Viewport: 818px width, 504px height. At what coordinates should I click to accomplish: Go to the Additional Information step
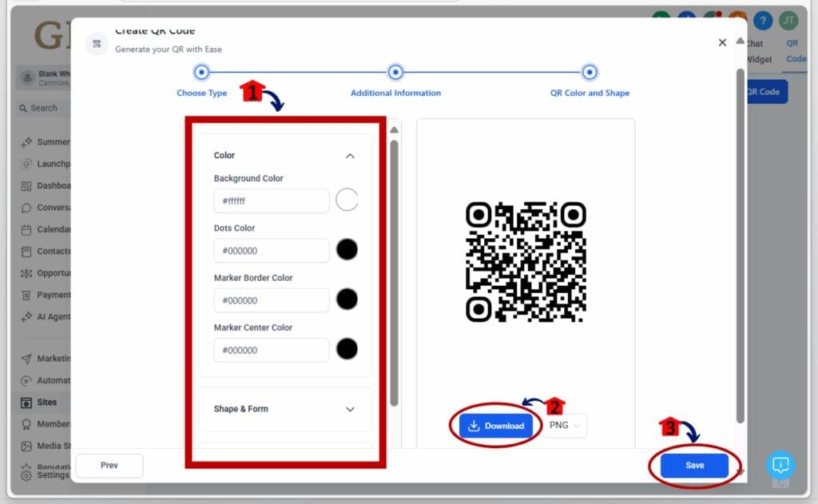[x=395, y=93]
